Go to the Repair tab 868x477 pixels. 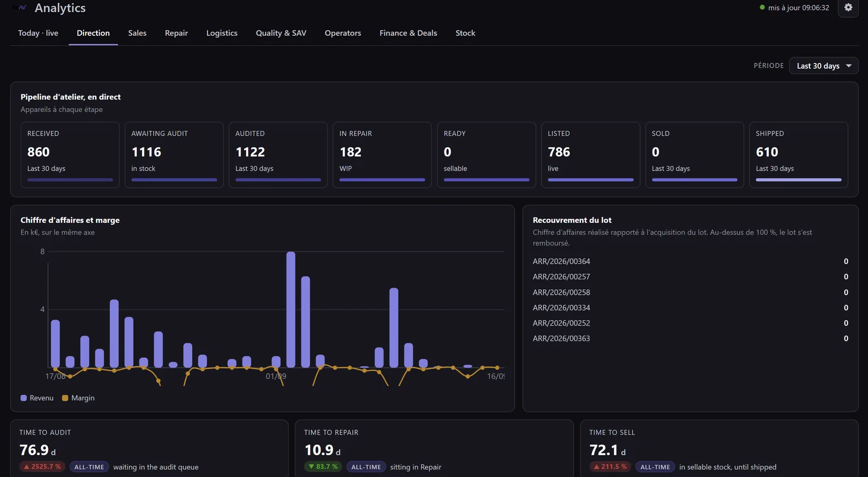tap(176, 33)
